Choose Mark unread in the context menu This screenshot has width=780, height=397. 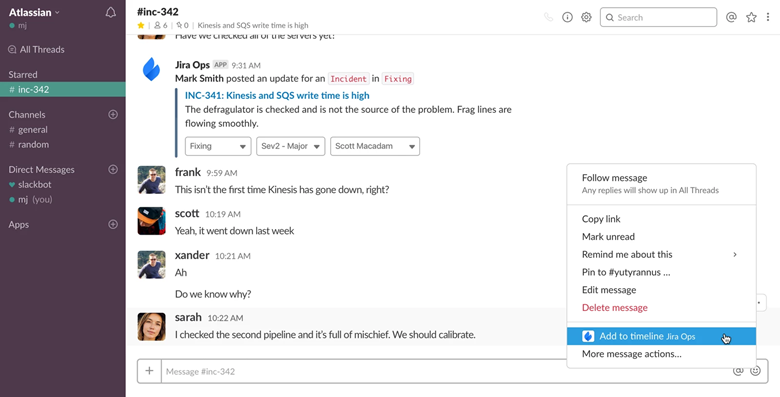[x=662, y=237]
